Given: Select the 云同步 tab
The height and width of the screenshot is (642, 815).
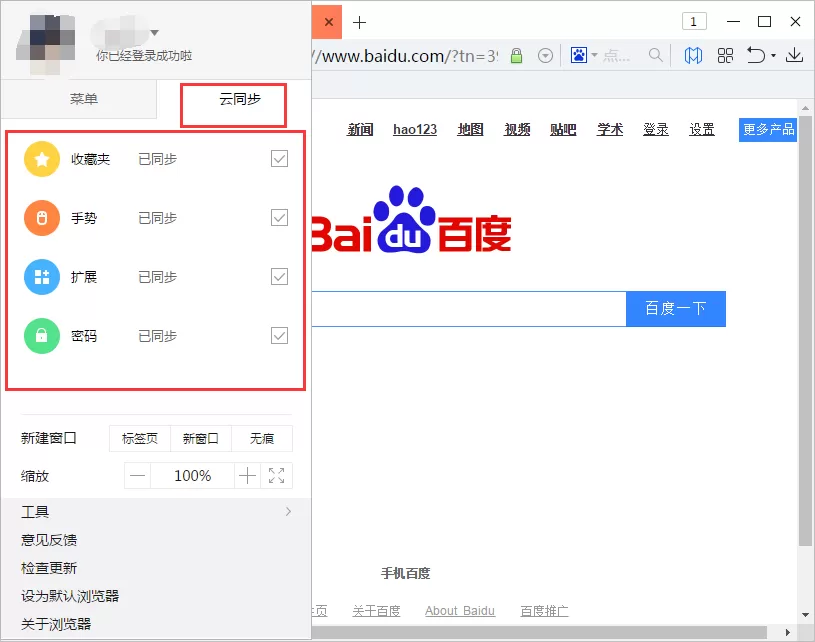Looking at the screenshot, I should coord(239,99).
